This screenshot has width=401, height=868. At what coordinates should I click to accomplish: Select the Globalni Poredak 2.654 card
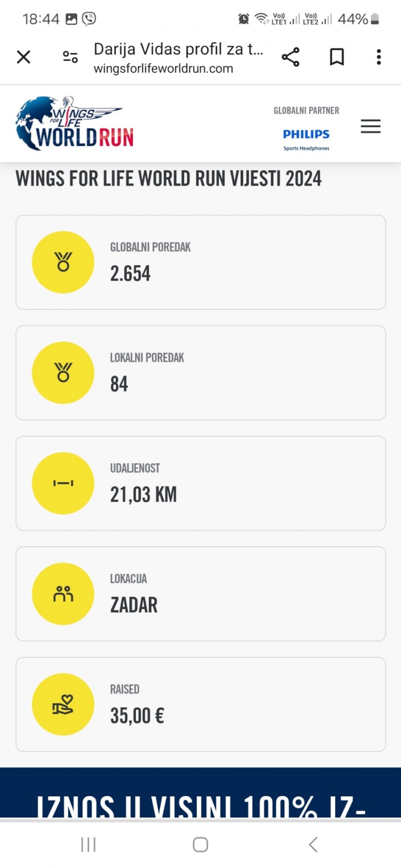tap(200, 262)
